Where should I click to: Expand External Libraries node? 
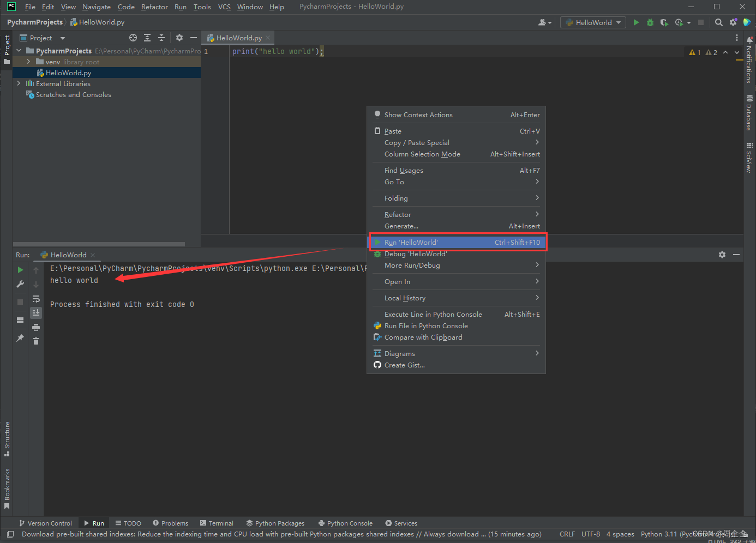pyautogui.click(x=19, y=83)
